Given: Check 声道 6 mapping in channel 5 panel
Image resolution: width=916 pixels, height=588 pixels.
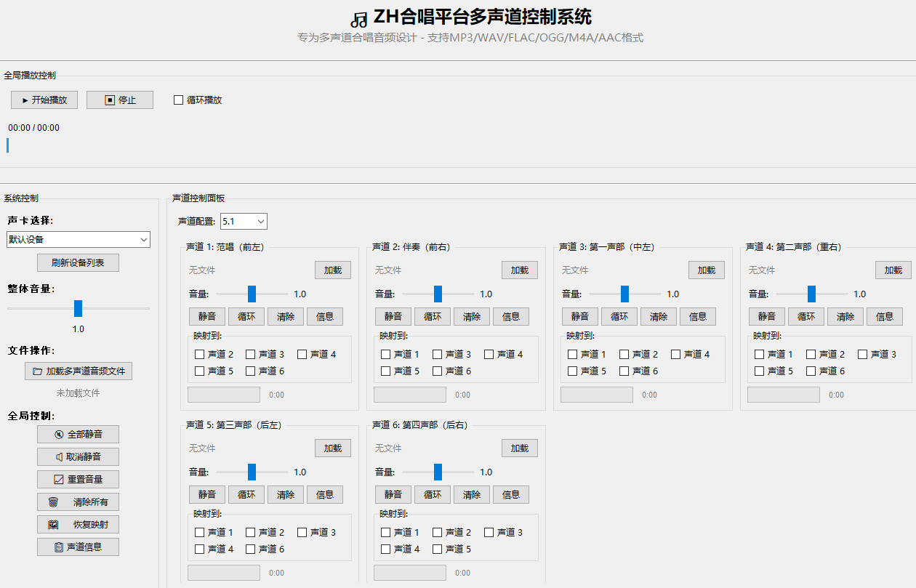Looking at the screenshot, I should pyautogui.click(x=251, y=549).
